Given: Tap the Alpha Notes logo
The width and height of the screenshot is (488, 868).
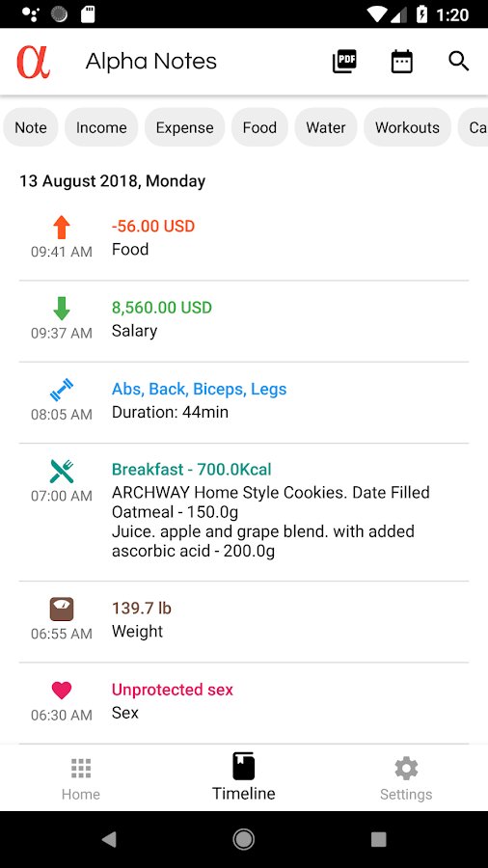Looking at the screenshot, I should tap(33, 61).
